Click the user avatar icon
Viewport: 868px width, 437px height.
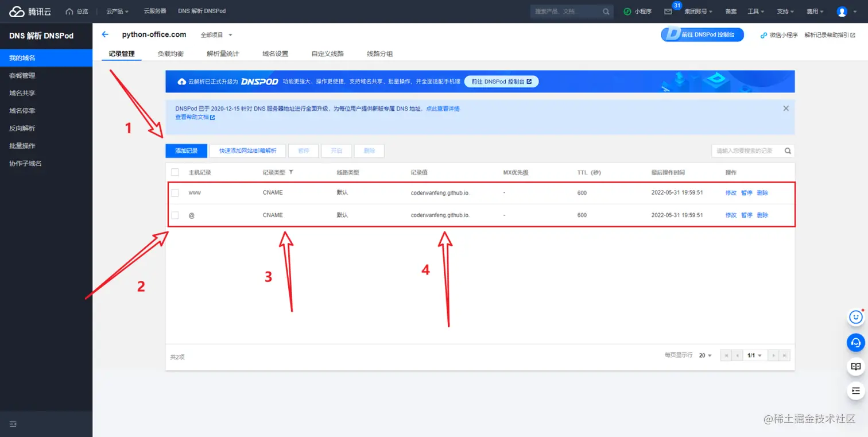[842, 11]
